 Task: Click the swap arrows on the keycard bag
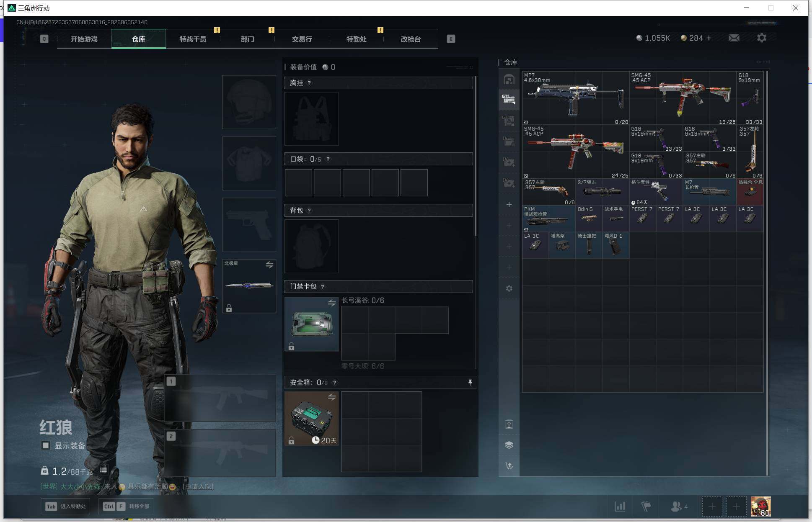click(x=332, y=302)
